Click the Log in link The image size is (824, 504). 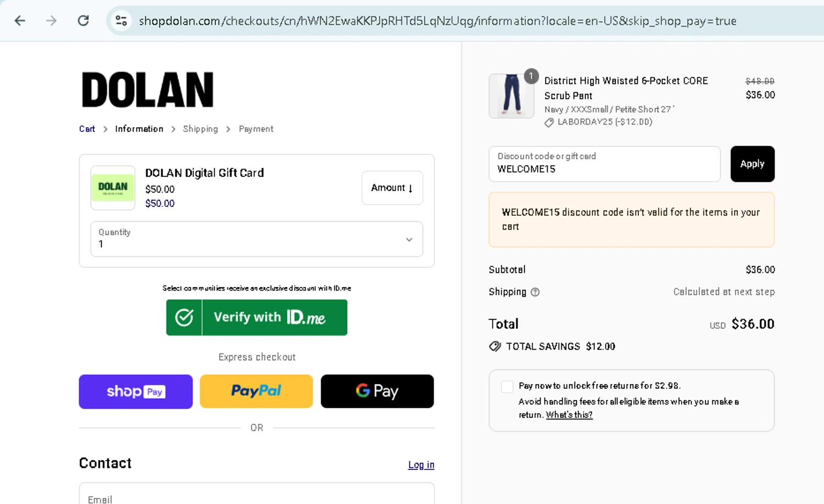tap(421, 465)
